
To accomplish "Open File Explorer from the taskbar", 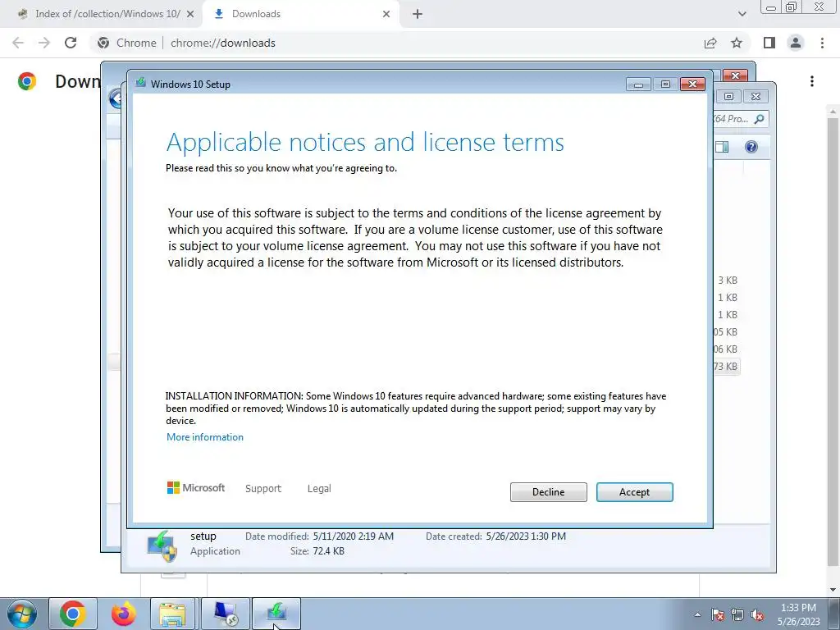I will (x=173, y=614).
